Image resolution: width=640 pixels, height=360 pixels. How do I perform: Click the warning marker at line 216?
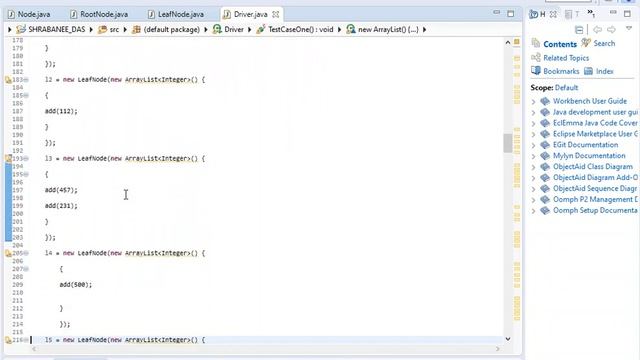8,340
